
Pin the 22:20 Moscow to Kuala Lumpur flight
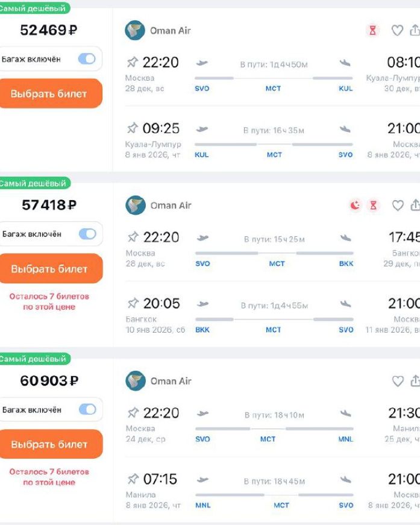tap(133, 62)
